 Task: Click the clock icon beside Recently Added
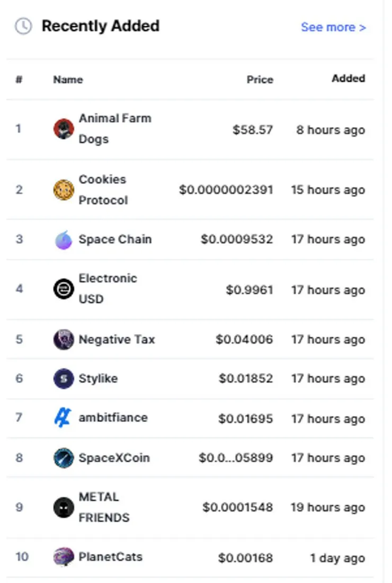click(23, 26)
